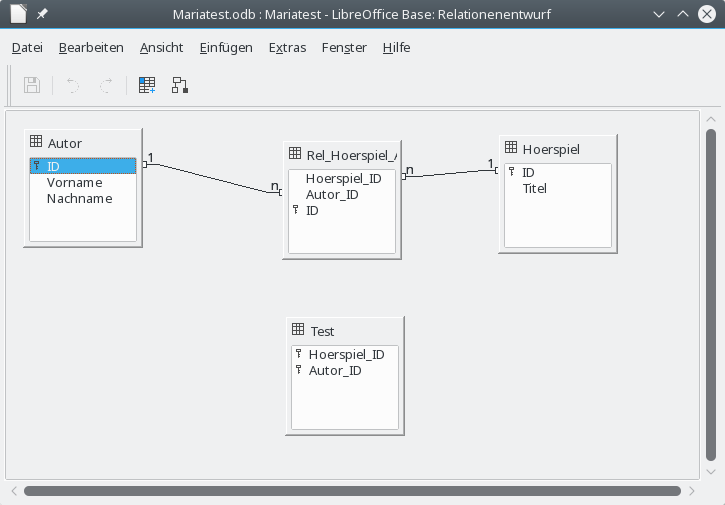Click the Rel_Hoerspiel table title
725x505 pixels.
[x=351, y=155]
